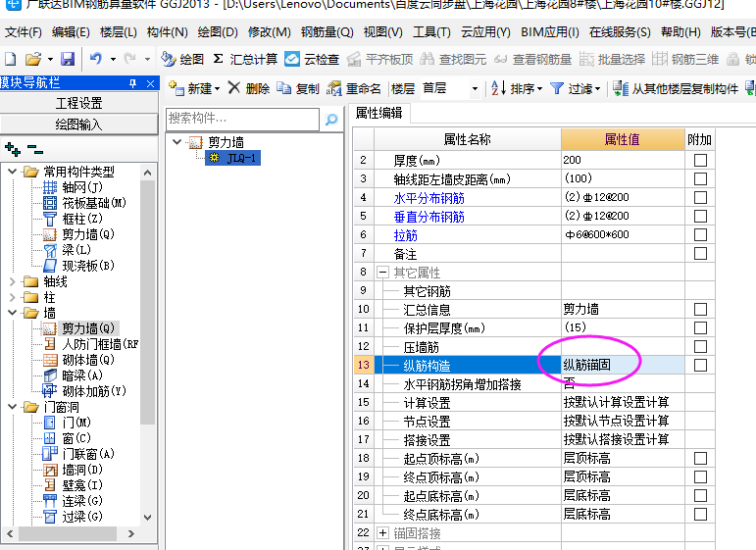Click 从其他楼层复制构件

tap(676, 88)
